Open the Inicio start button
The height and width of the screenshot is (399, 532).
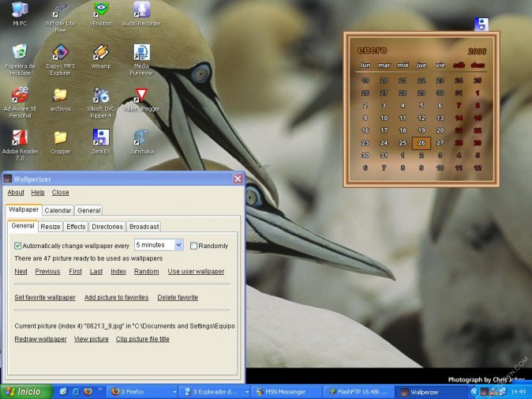point(24,392)
